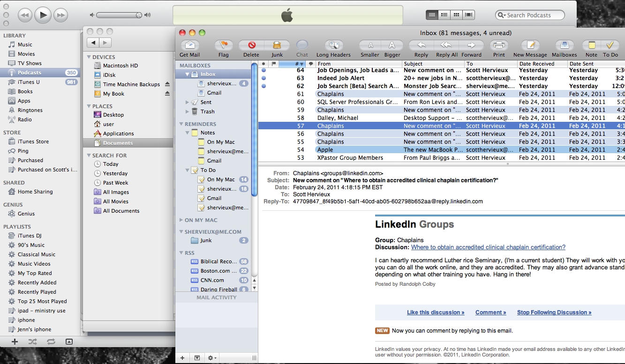Collapse Inbox mailbox disclosure triangle
The width and height of the screenshot is (625, 364).
click(x=188, y=74)
